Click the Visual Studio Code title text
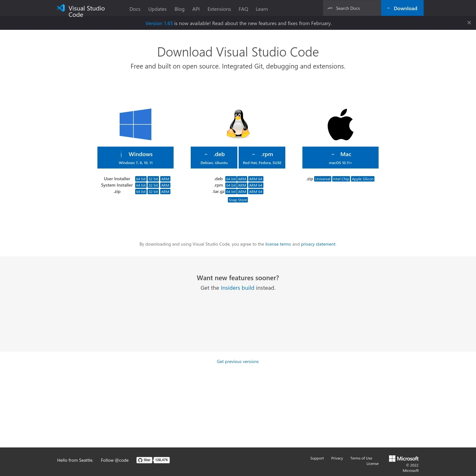Image resolution: width=476 pixels, height=476 pixels. (87, 11)
